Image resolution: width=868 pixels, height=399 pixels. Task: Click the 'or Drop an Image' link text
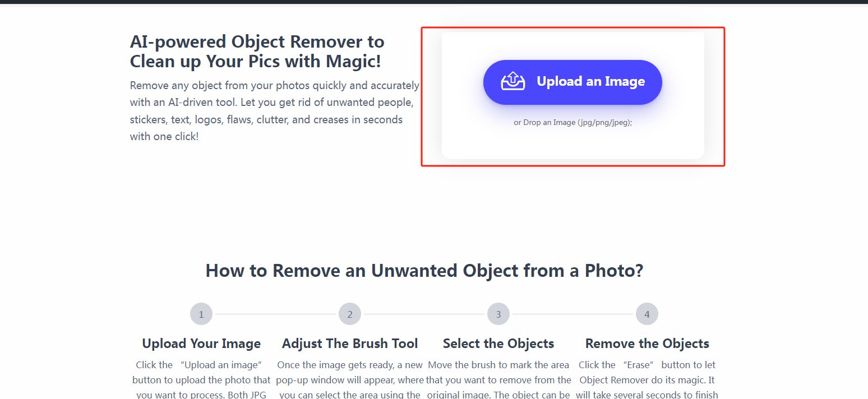(x=573, y=122)
